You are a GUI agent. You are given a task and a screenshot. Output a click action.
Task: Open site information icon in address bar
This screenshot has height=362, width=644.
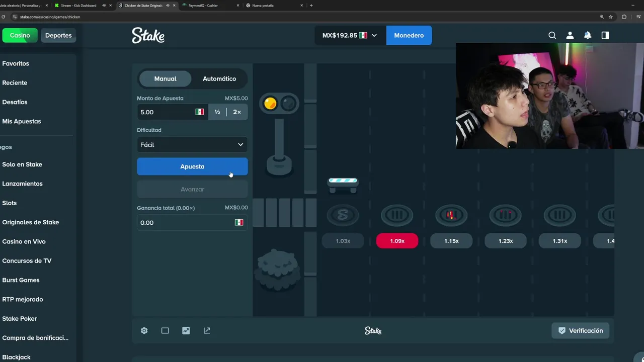(x=15, y=17)
